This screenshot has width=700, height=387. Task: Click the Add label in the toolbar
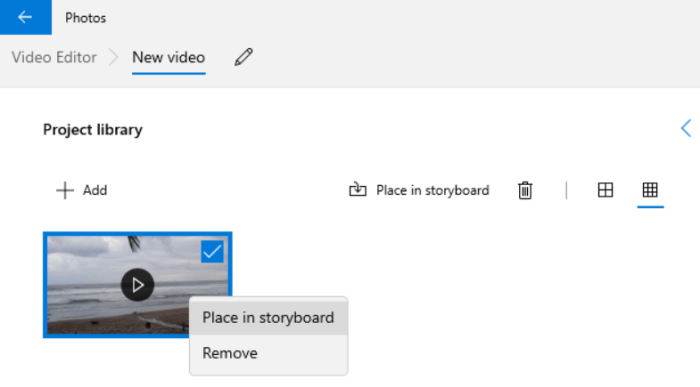click(95, 190)
